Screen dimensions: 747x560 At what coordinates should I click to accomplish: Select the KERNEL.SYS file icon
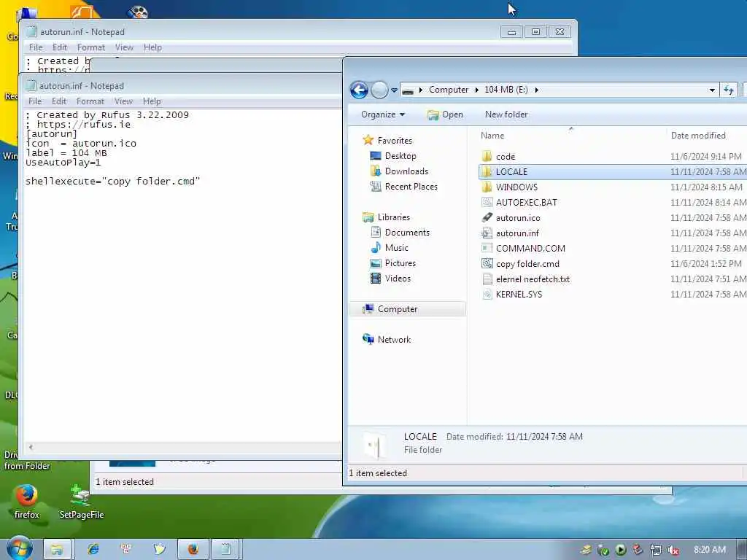pyautogui.click(x=487, y=295)
